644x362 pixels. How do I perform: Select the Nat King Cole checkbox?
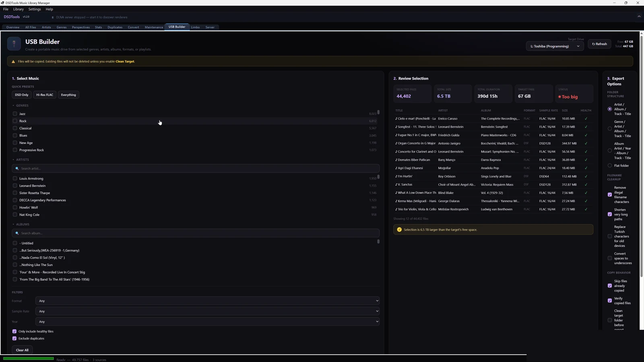point(15,215)
